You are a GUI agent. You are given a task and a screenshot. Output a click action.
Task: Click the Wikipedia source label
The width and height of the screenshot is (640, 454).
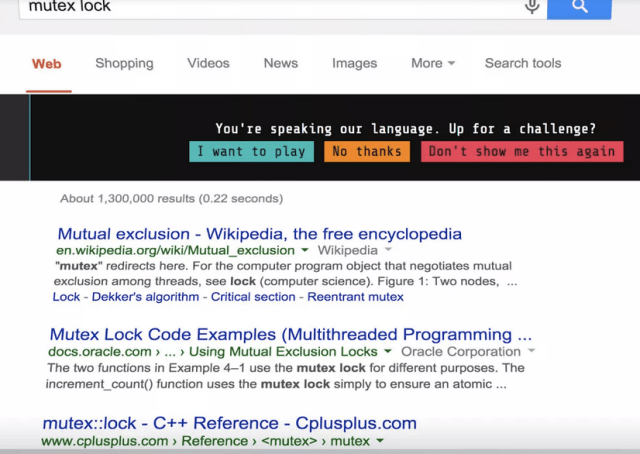coord(348,250)
